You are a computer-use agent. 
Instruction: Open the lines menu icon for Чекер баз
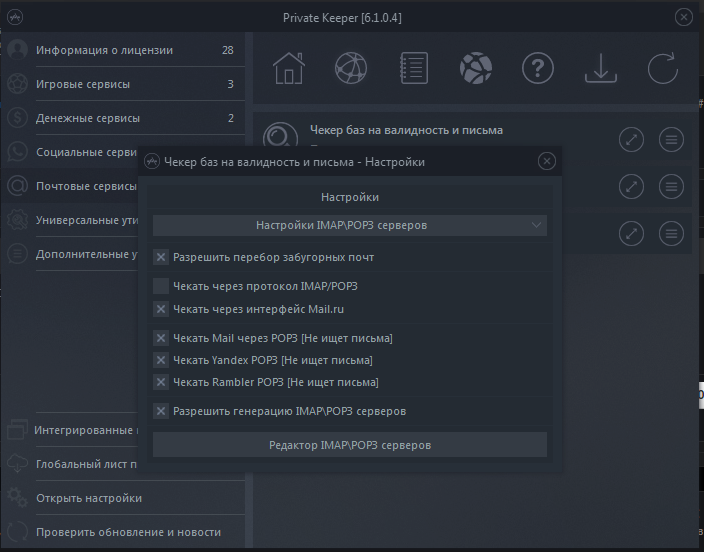672,139
